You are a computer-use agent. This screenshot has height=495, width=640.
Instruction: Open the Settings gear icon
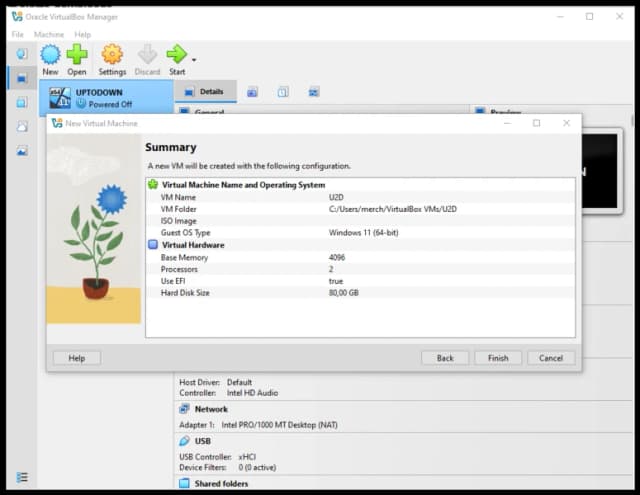click(x=112, y=54)
